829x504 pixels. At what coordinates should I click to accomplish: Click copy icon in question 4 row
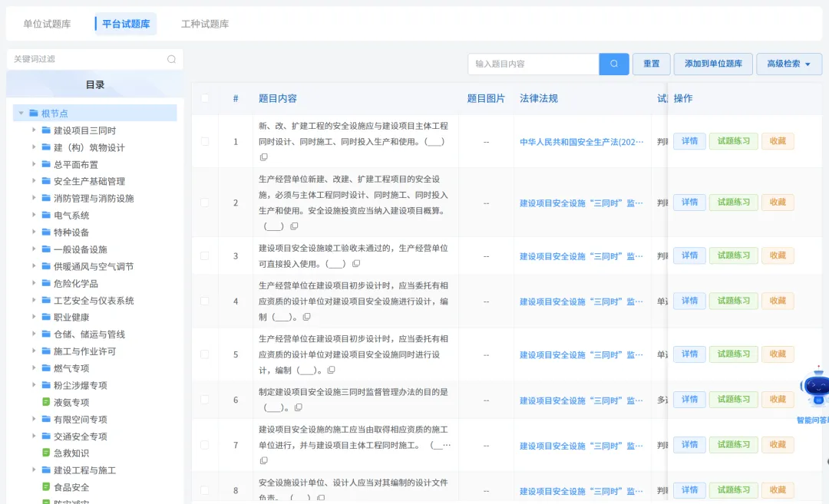306,317
